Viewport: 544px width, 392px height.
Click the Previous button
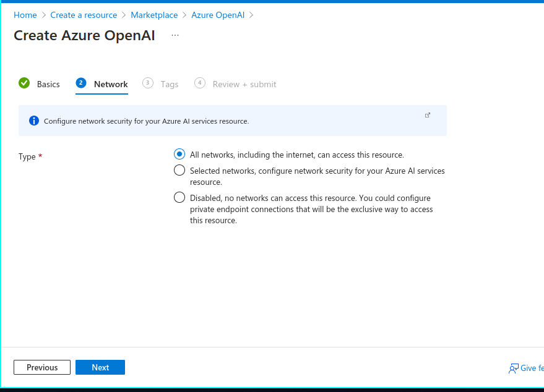pyautogui.click(x=42, y=367)
